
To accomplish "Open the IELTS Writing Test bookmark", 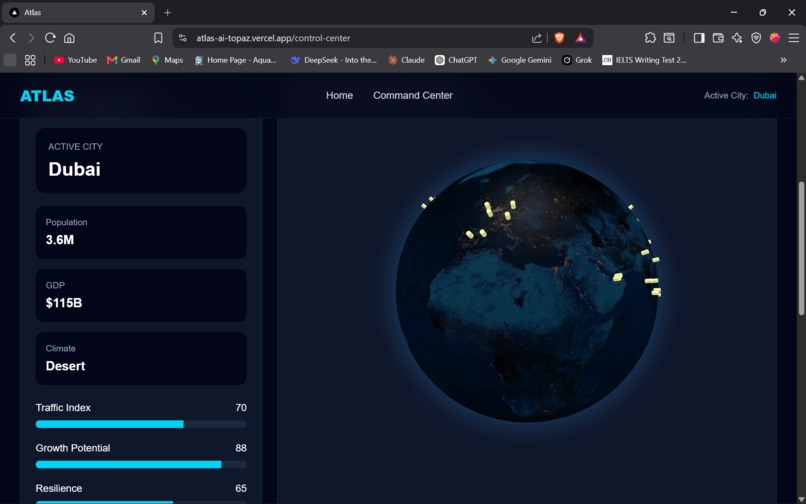I will [644, 60].
